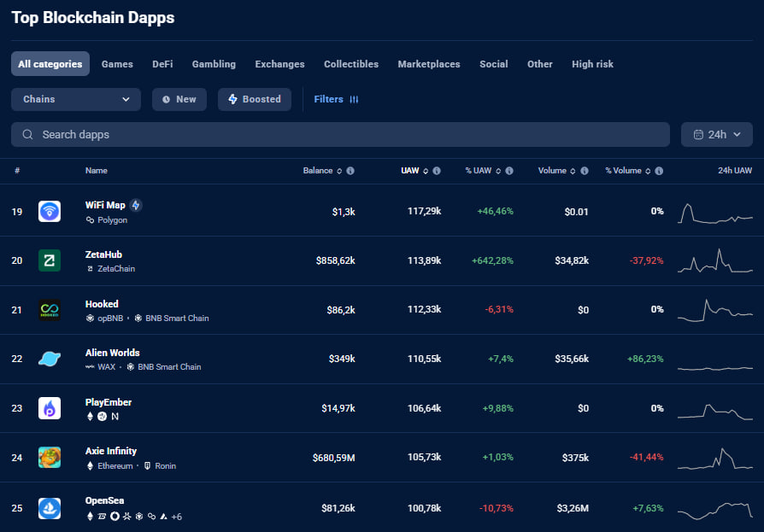The image size is (764, 532).
Task: Switch to the Social category tab
Action: (x=494, y=64)
